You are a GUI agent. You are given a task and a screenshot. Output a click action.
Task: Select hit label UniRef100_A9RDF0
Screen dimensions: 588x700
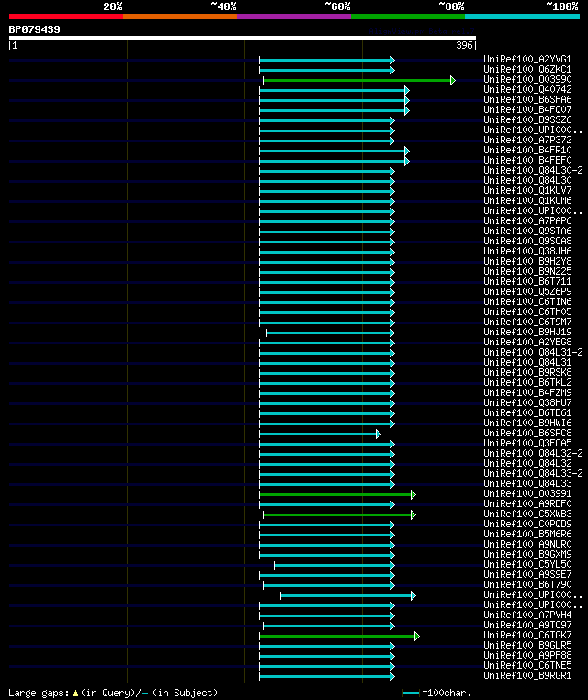click(527, 503)
